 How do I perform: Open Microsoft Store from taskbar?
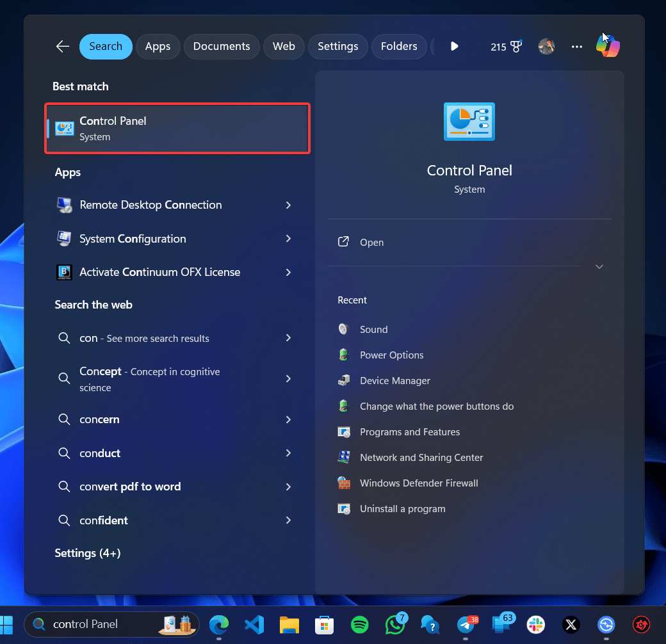coord(324,625)
